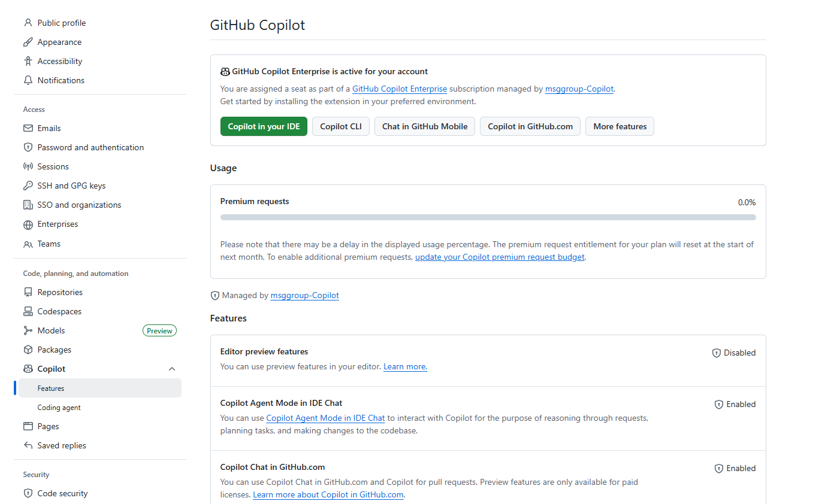Screen dimensions: 819x504
Task: Open Learn more about Copilot in GitHub.com link
Action: point(328,494)
